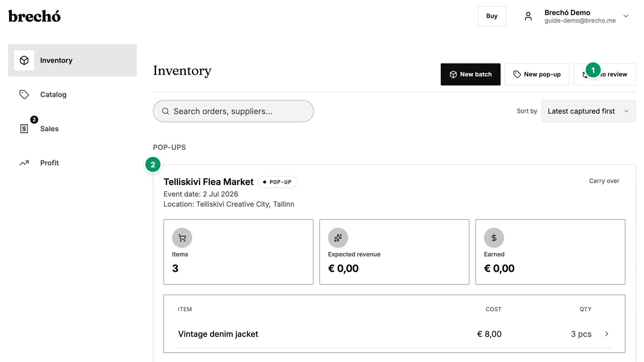The image size is (644, 362).
Task: Click the Carry over link
Action: [604, 181]
